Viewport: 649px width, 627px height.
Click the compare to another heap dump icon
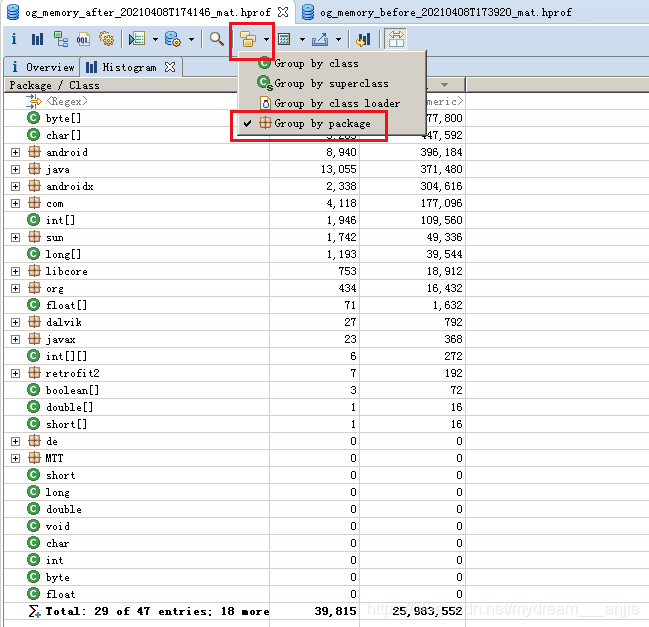tap(363, 39)
